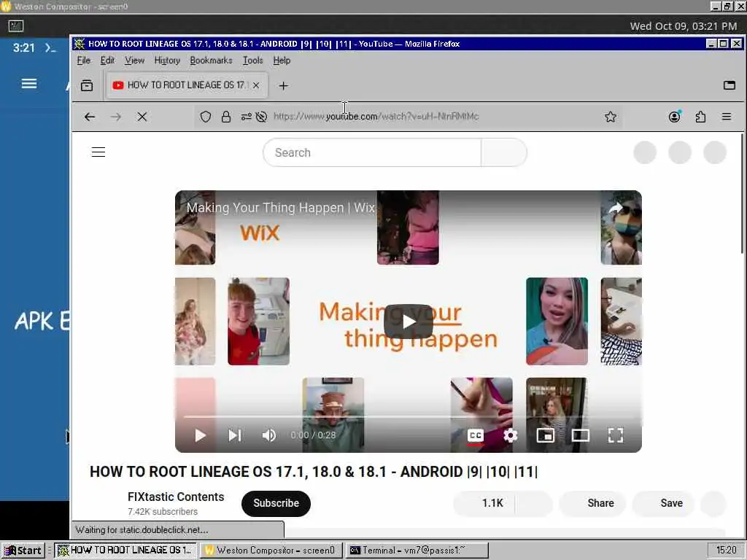Click the large play button on the video
The image size is (747, 560).
[409, 322]
